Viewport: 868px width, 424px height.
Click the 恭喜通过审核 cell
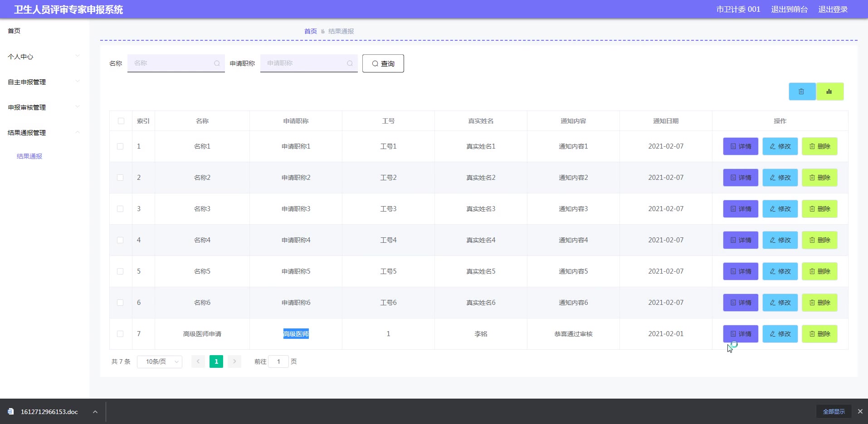coord(573,334)
